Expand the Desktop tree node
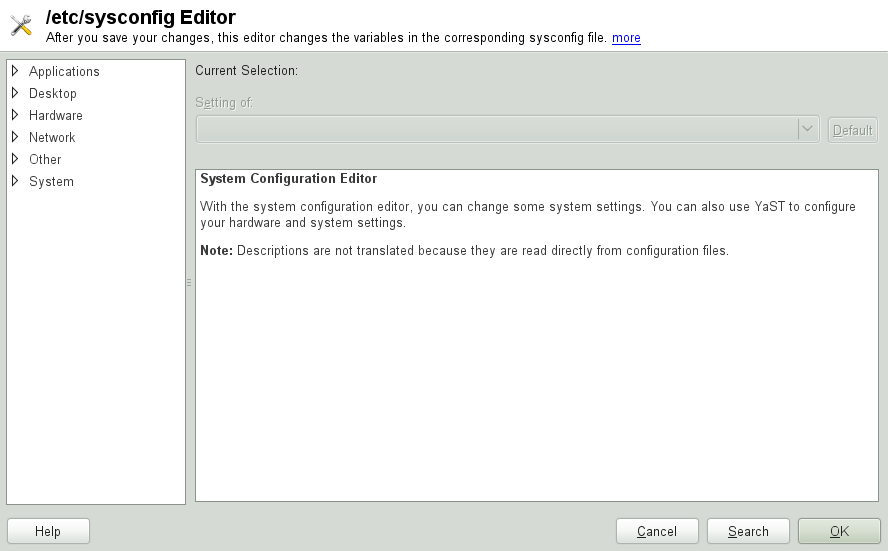The width and height of the screenshot is (888, 551). tap(15, 93)
